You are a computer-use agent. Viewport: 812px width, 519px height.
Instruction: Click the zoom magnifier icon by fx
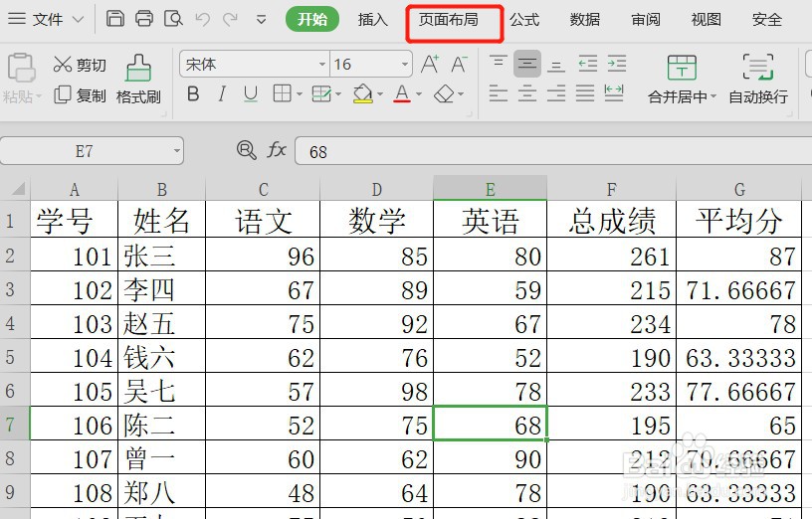(x=246, y=150)
